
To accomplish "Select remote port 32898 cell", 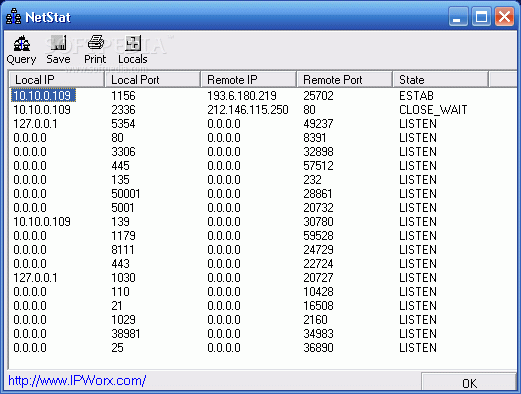I will coord(318,152).
